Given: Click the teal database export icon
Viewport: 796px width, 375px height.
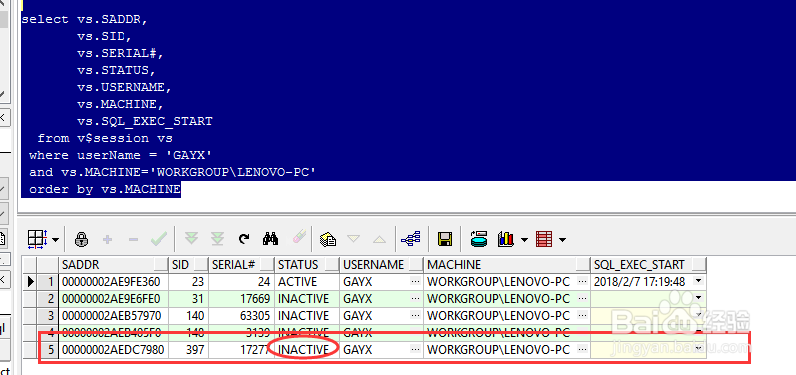Looking at the screenshot, I should pos(479,238).
